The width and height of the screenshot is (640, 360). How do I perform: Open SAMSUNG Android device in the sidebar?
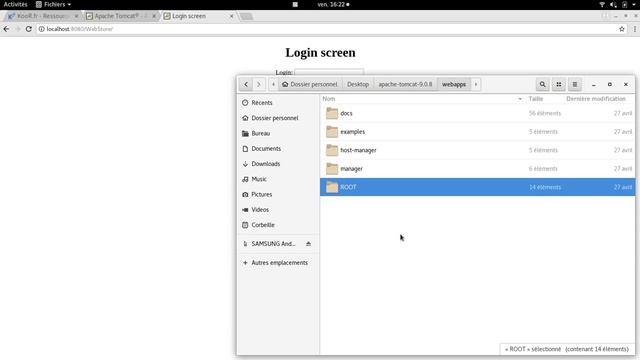(x=273, y=244)
